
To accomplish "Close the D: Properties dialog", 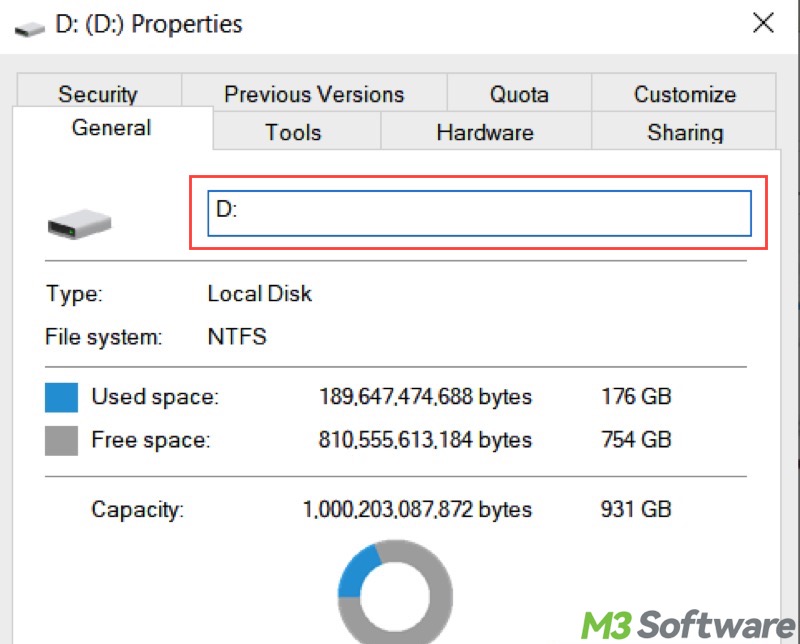I will pos(763,24).
